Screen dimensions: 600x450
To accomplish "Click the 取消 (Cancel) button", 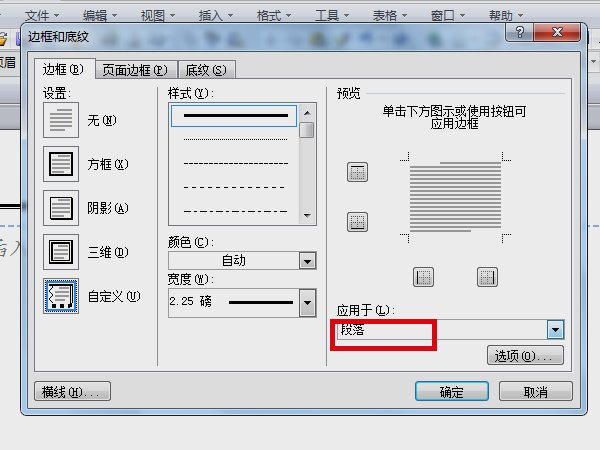I will [536, 391].
